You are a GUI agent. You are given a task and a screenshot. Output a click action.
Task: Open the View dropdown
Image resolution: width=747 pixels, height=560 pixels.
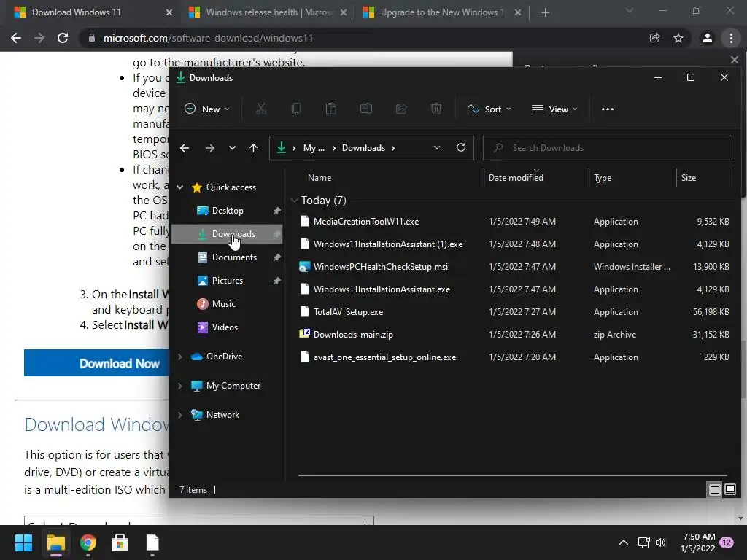554,109
